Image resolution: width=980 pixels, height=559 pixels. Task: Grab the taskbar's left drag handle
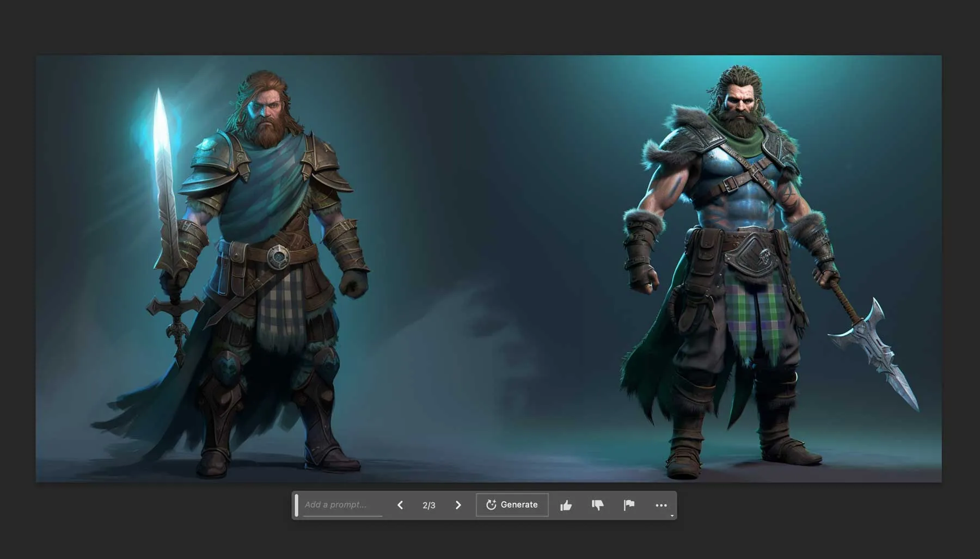(297, 506)
